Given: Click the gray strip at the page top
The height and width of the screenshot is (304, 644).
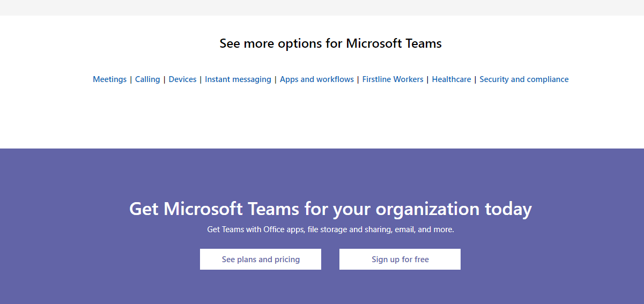Looking at the screenshot, I should click(x=322, y=8).
